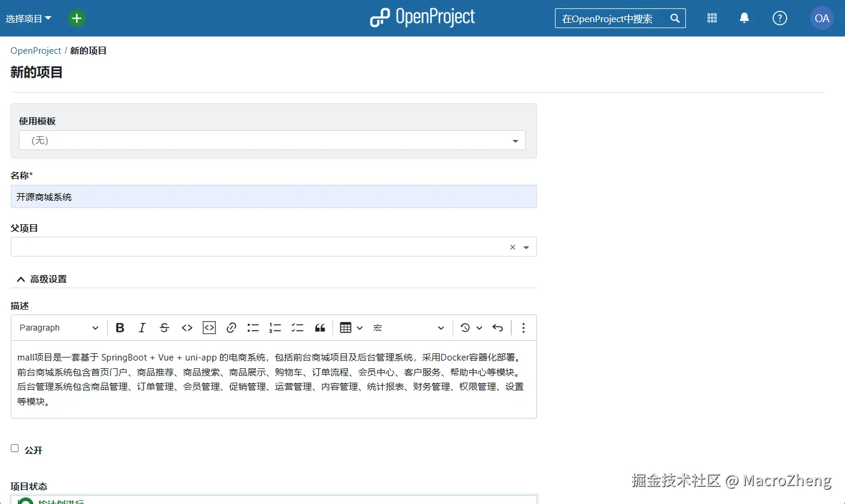Create a numbered list

coord(275,328)
